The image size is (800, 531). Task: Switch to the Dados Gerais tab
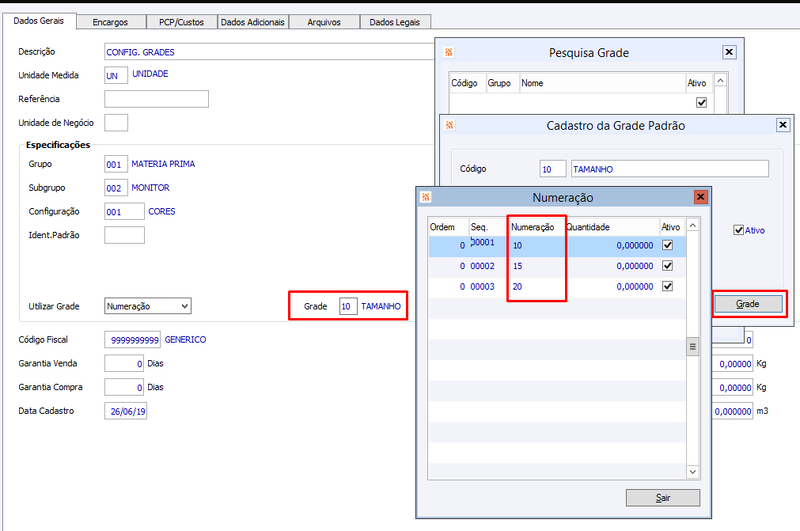[39, 21]
